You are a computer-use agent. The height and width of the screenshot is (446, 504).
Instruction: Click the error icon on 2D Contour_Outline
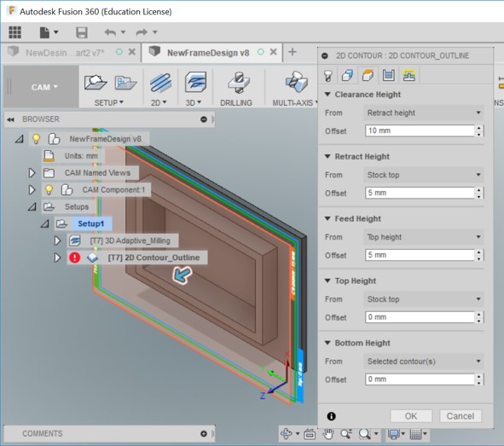pos(74,258)
